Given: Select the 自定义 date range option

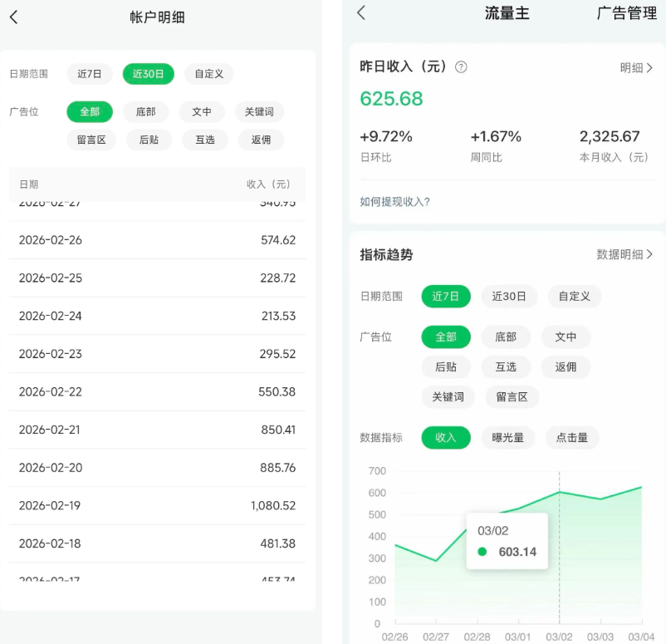Looking at the screenshot, I should tap(207, 74).
